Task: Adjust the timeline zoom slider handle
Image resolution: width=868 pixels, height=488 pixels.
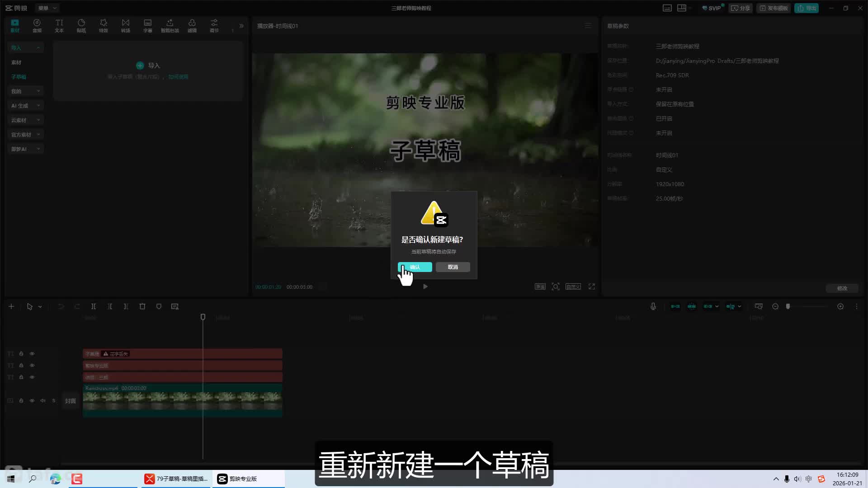Action: click(788, 306)
